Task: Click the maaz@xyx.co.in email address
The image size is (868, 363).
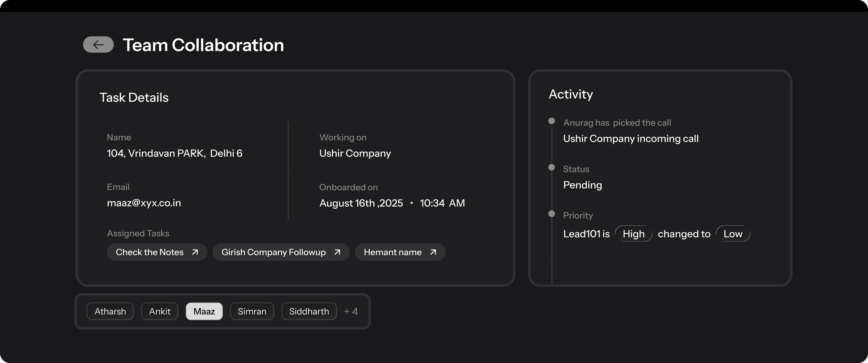Action: pos(144,203)
